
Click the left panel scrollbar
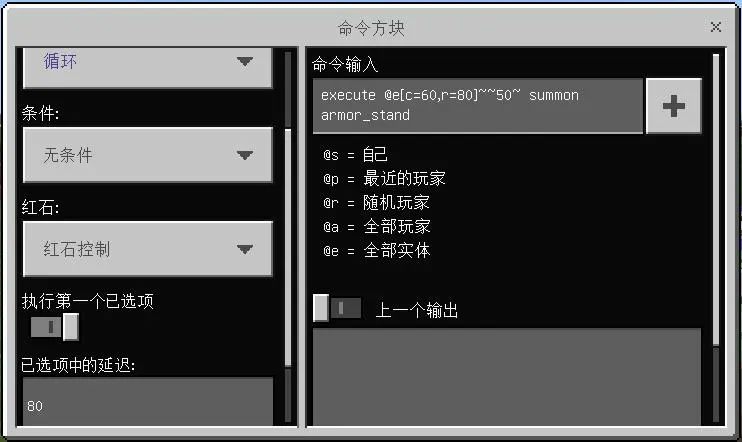point(288,237)
